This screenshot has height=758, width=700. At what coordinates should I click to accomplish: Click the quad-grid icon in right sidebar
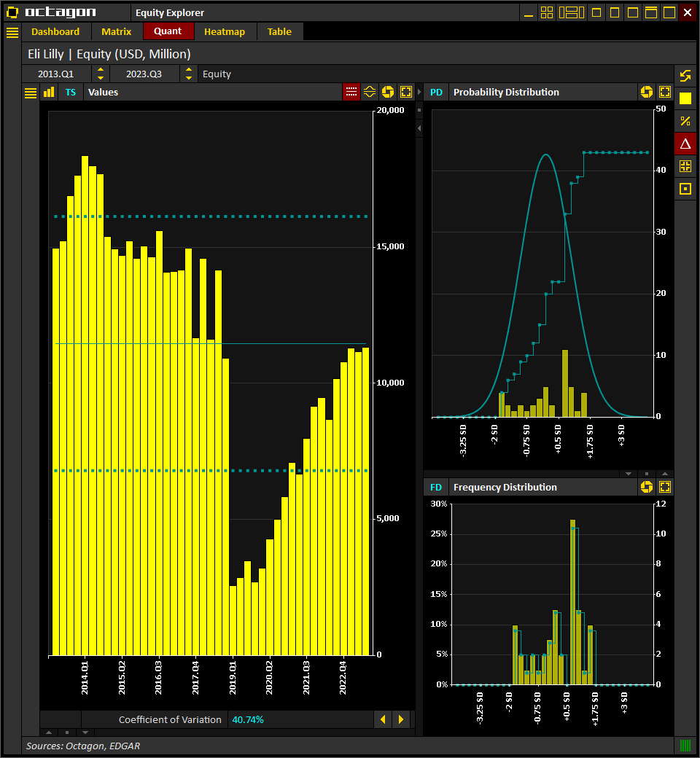point(685,165)
